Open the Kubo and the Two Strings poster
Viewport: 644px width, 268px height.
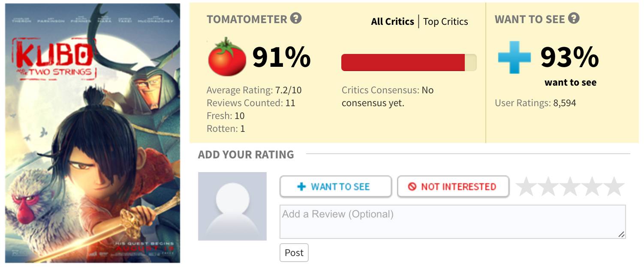[x=93, y=133]
